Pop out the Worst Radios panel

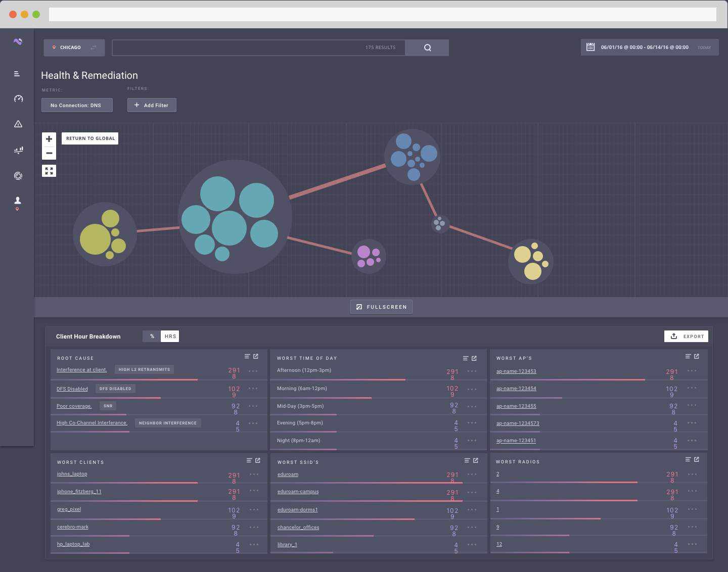click(697, 459)
